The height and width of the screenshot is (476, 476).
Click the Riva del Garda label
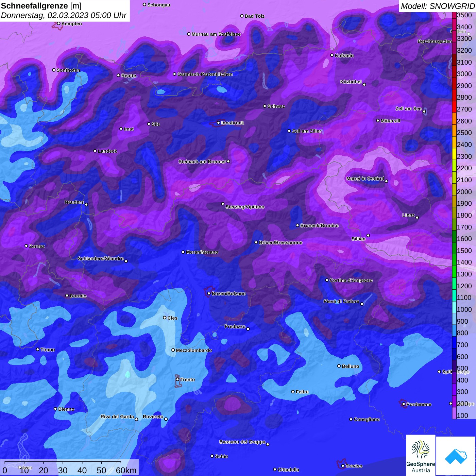pos(117,417)
